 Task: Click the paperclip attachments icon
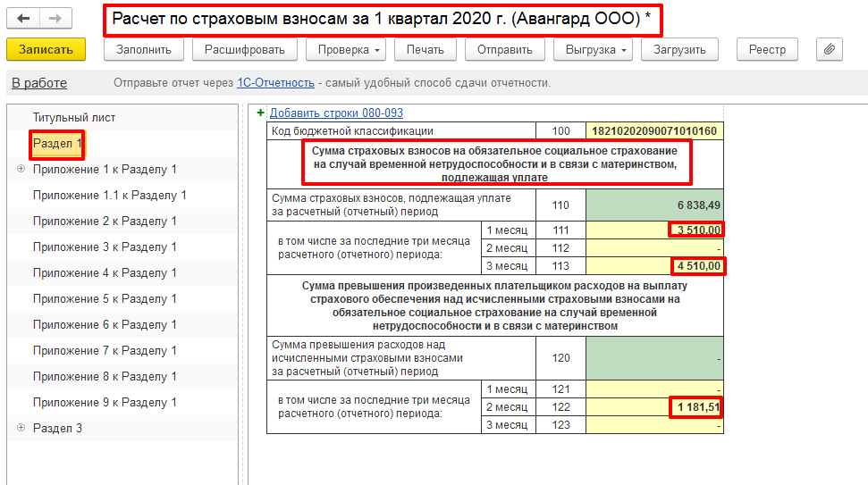point(829,50)
